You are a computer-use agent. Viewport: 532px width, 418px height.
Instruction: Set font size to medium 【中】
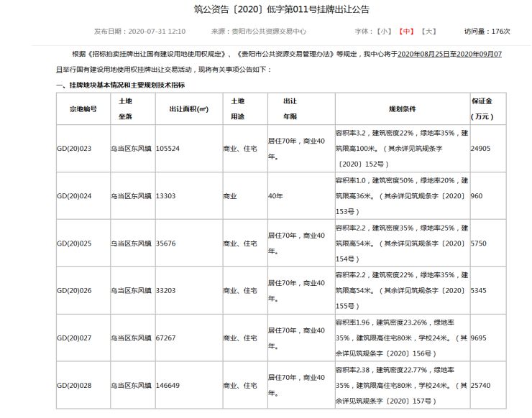point(406,32)
